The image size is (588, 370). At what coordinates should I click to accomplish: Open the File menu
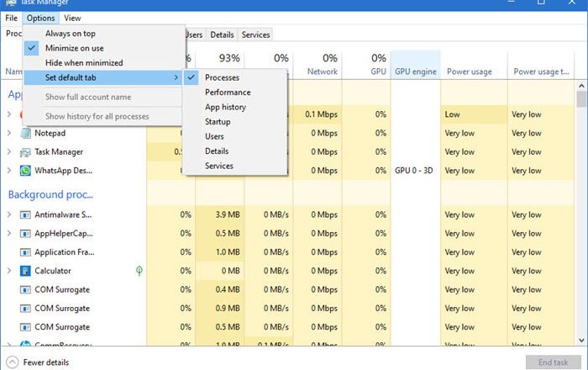click(11, 18)
